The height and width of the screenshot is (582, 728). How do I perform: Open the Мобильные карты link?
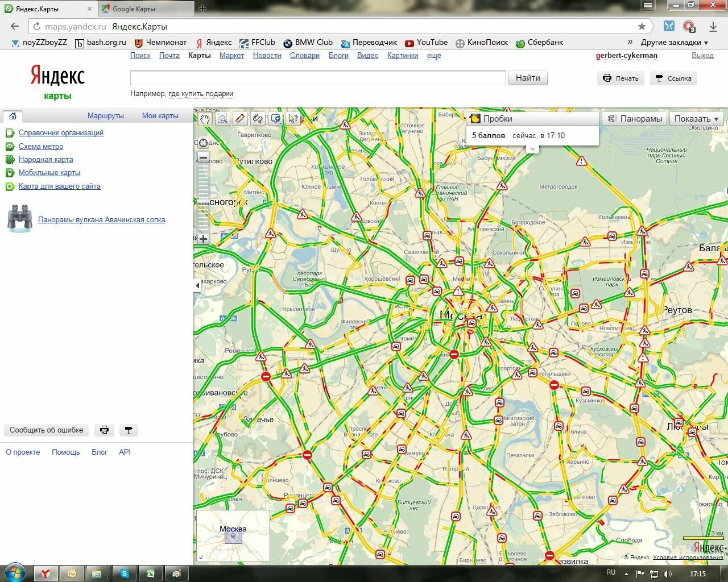pyautogui.click(x=49, y=173)
